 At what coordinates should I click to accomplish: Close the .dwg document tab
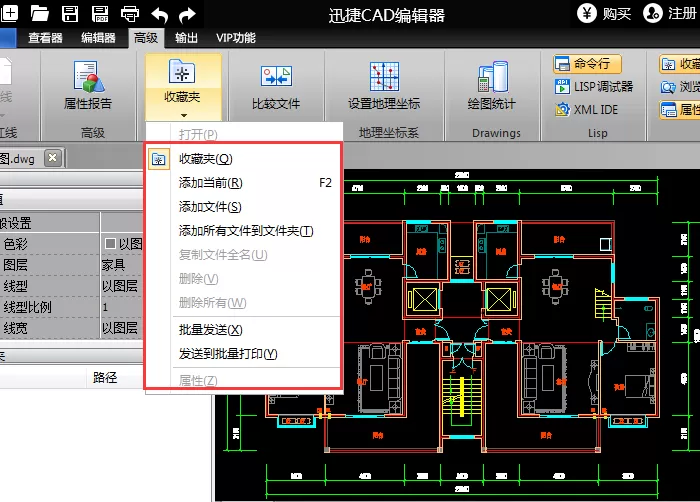(53, 158)
